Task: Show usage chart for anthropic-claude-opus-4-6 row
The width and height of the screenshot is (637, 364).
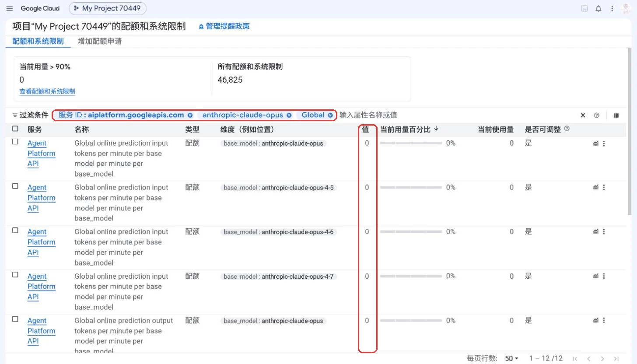Action: click(595, 231)
